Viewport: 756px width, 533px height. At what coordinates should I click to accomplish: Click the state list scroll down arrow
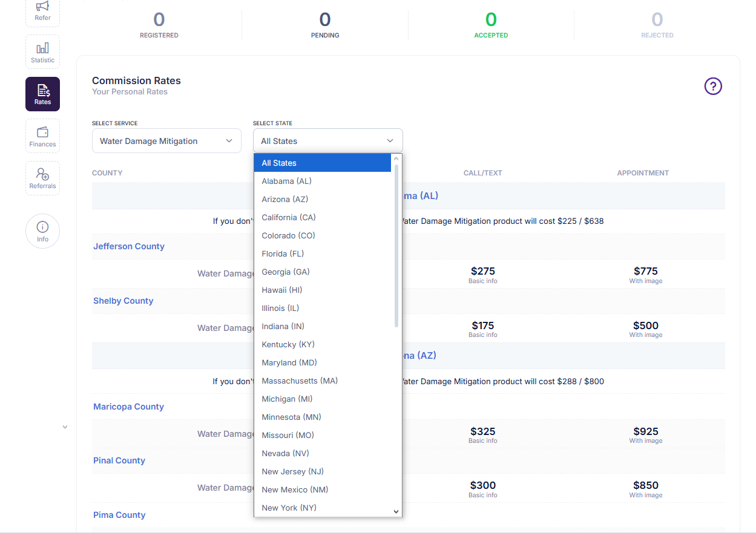pyautogui.click(x=396, y=512)
